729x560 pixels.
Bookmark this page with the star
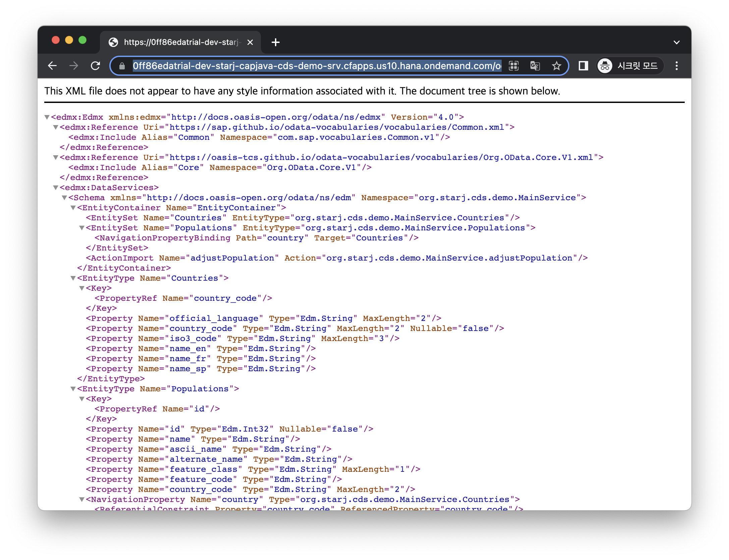556,66
